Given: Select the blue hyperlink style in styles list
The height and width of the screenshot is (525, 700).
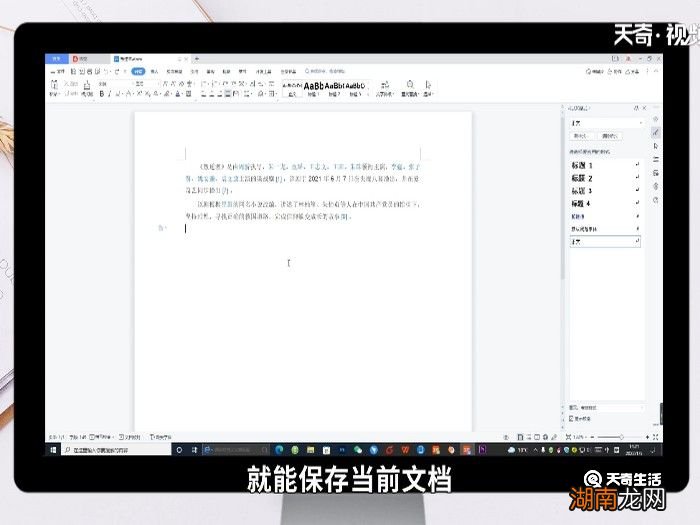Looking at the screenshot, I should click(605, 216).
